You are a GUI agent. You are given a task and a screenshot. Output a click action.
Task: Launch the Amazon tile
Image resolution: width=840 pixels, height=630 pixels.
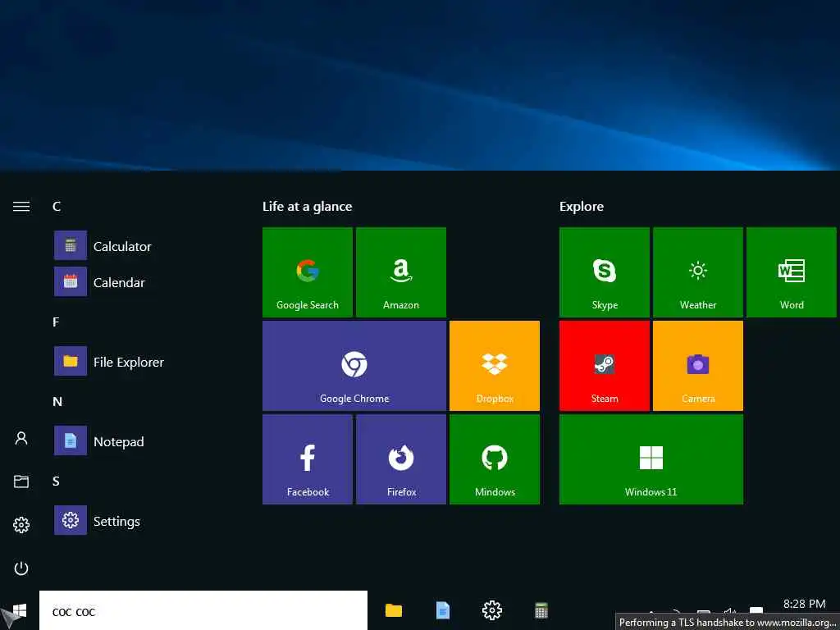point(400,272)
